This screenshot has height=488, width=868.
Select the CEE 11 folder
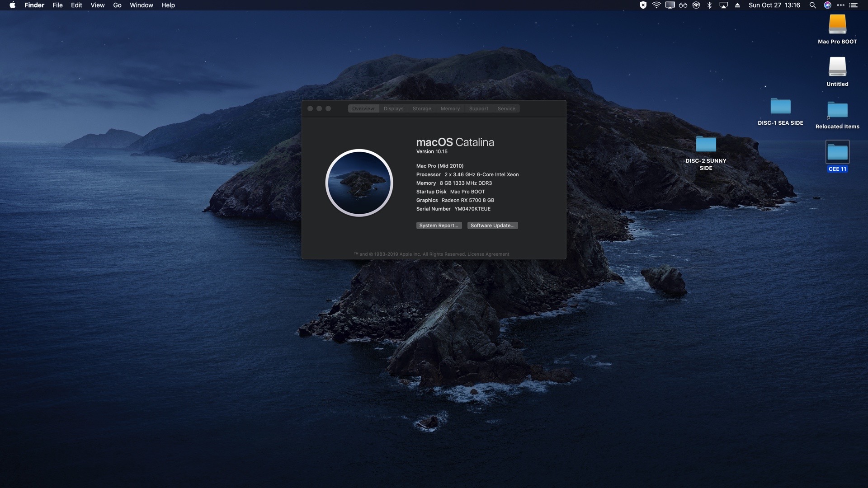tap(837, 152)
